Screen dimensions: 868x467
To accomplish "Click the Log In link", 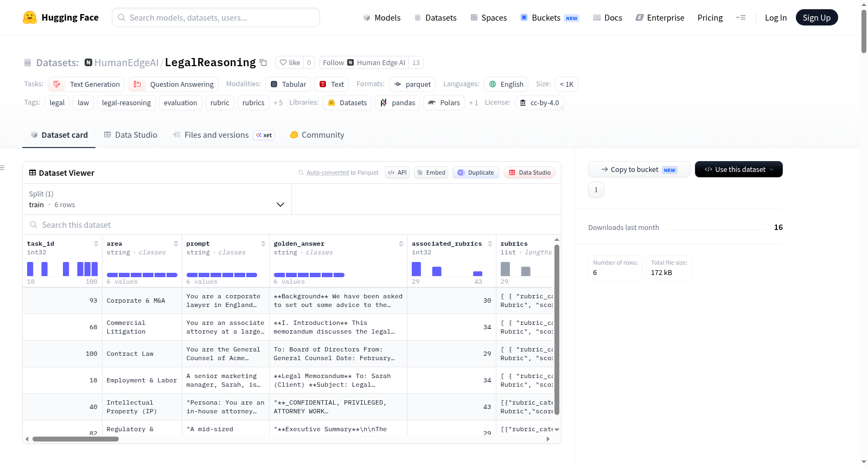I will pos(776,17).
